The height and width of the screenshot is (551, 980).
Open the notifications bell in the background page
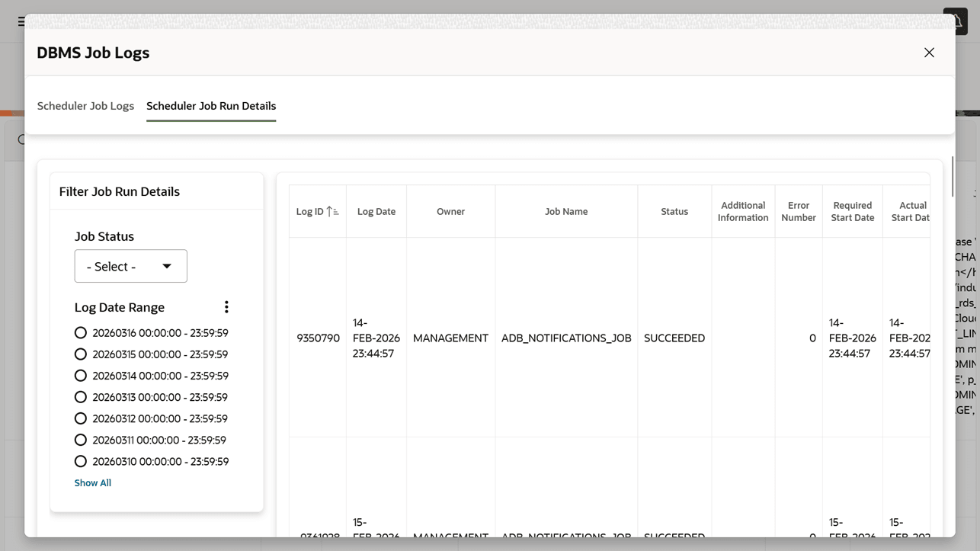tap(956, 21)
